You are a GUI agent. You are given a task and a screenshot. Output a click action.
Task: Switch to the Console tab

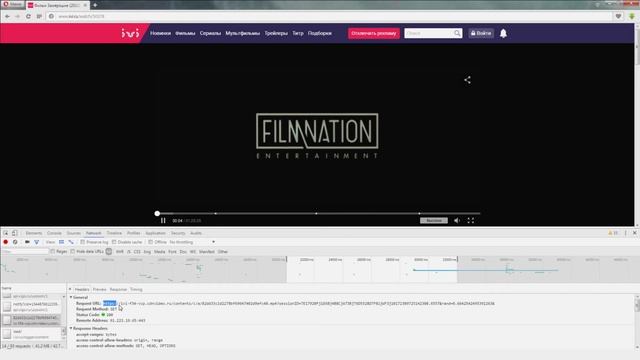[x=54, y=233]
